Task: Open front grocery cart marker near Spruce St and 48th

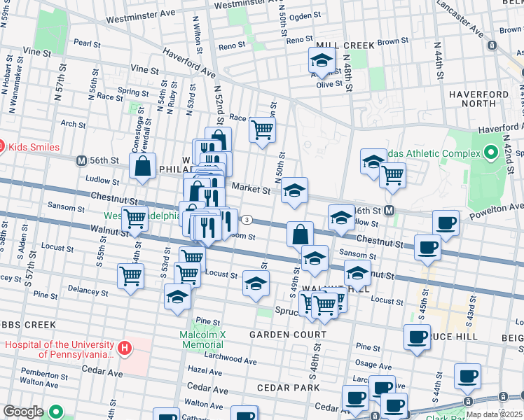Action: tap(324, 306)
